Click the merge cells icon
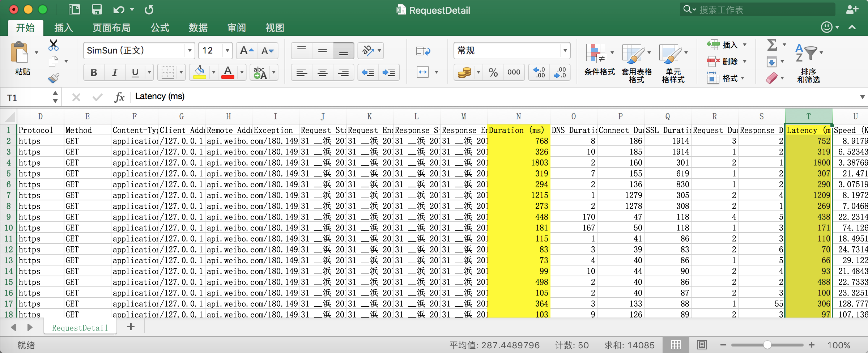The height and width of the screenshot is (353, 868). [423, 72]
